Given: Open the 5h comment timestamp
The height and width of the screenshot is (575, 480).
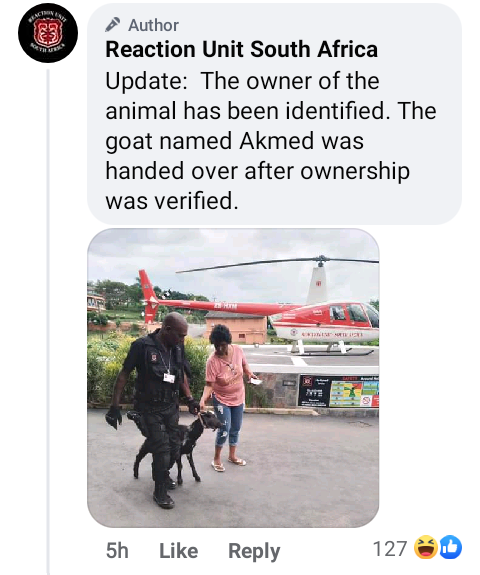Looking at the screenshot, I should [x=117, y=550].
